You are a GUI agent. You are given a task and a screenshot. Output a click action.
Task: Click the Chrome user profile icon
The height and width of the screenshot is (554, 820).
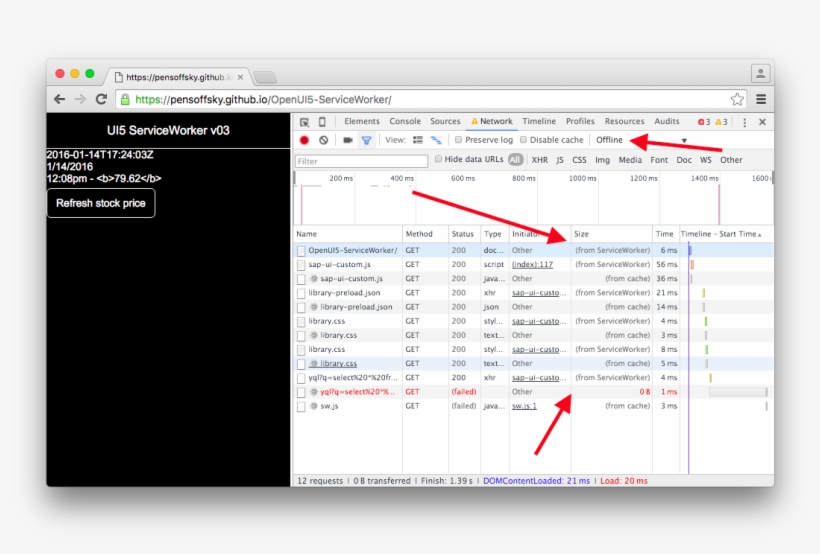(760, 73)
